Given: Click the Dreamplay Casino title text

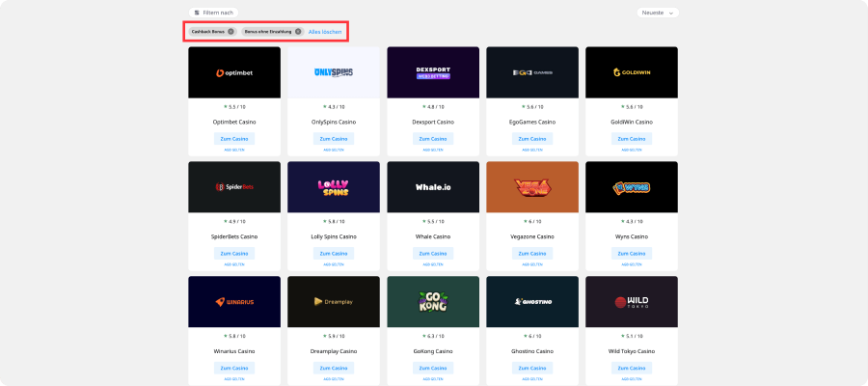Looking at the screenshot, I should pyautogui.click(x=334, y=351).
